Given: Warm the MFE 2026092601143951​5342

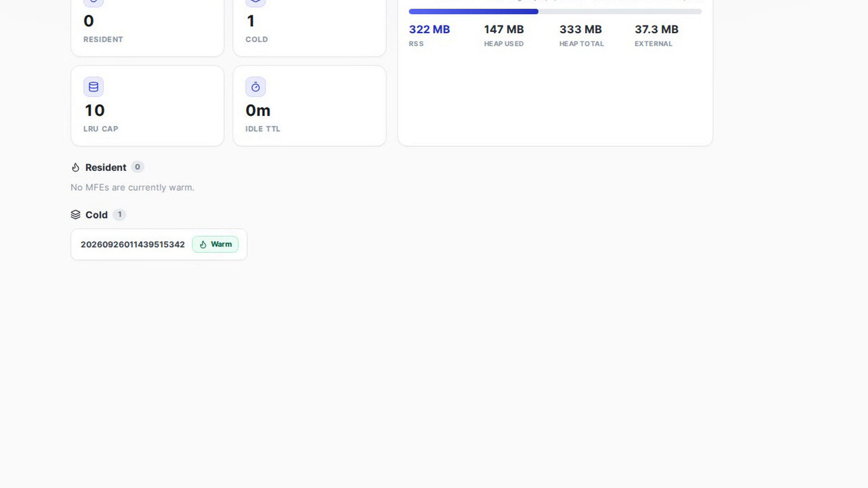Looking at the screenshot, I should coord(215,244).
